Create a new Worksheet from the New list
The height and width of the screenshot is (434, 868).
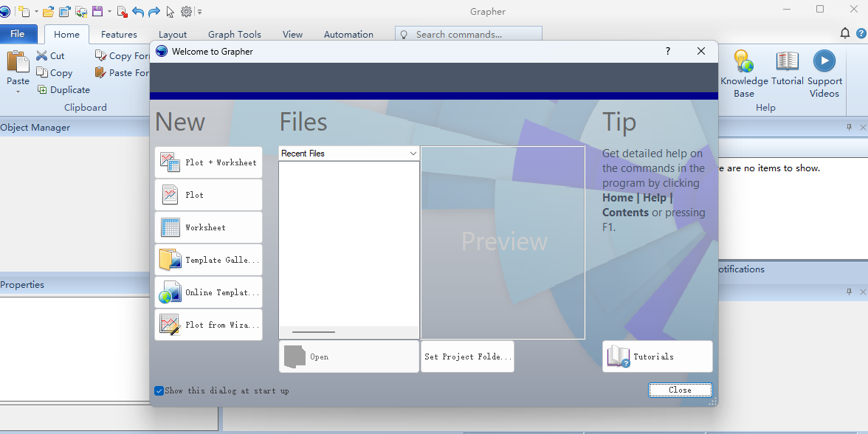click(208, 227)
